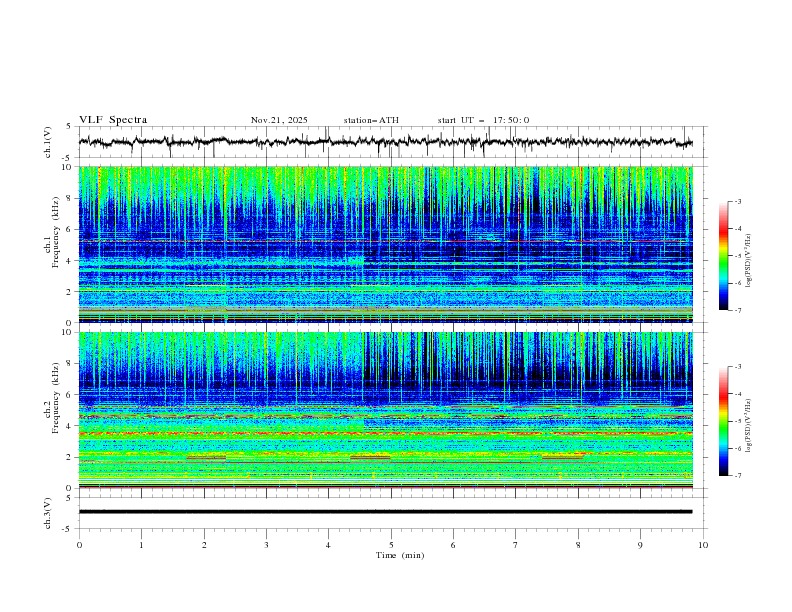Click time axis tick label "9"
The width and height of the screenshot is (792, 612).
[x=640, y=545]
